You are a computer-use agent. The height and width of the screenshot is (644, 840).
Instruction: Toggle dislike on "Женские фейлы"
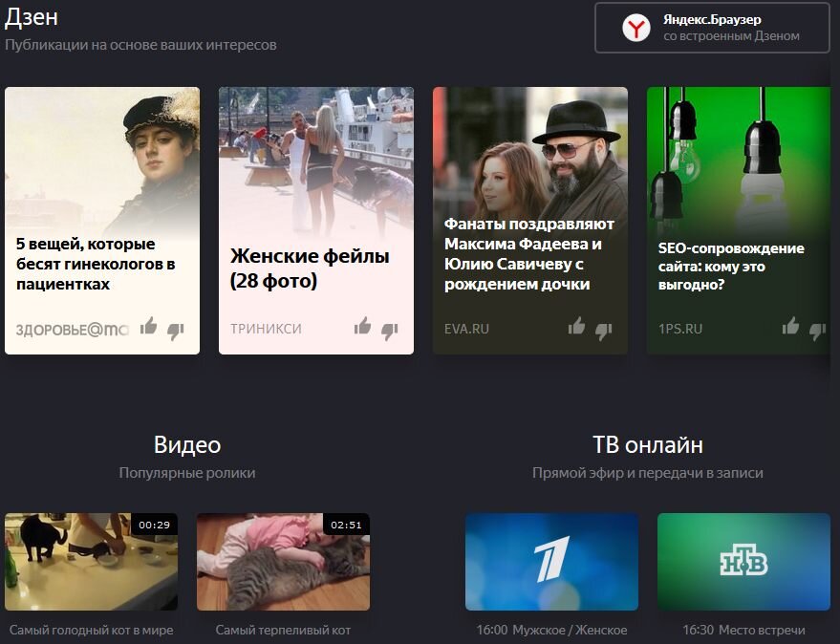tap(388, 330)
